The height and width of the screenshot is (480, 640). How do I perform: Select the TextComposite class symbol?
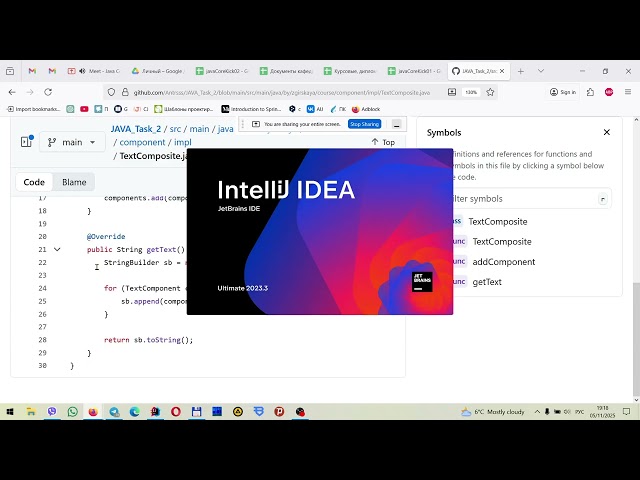[497, 222]
